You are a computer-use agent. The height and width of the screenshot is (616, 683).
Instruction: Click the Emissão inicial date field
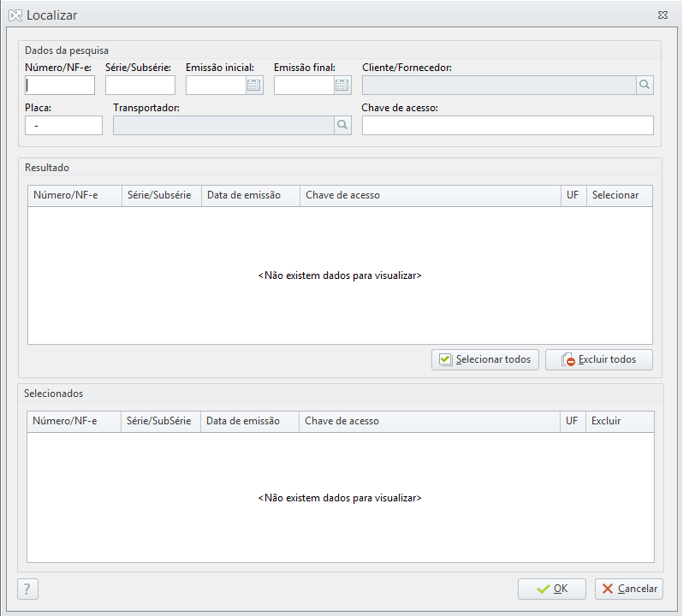(x=216, y=85)
